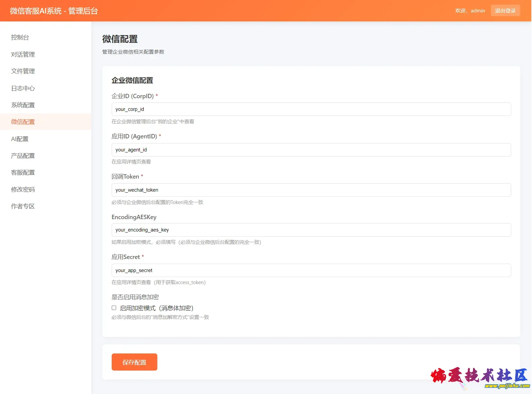Open 文件管理 from sidebar
The height and width of the screenshot is (394, 532).
coord(23,71)
